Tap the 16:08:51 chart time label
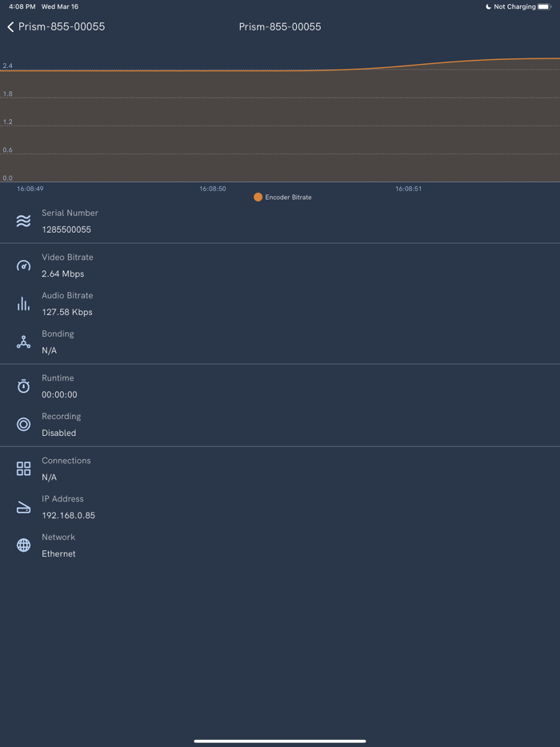The image size is (560, 747). (409, 189)
